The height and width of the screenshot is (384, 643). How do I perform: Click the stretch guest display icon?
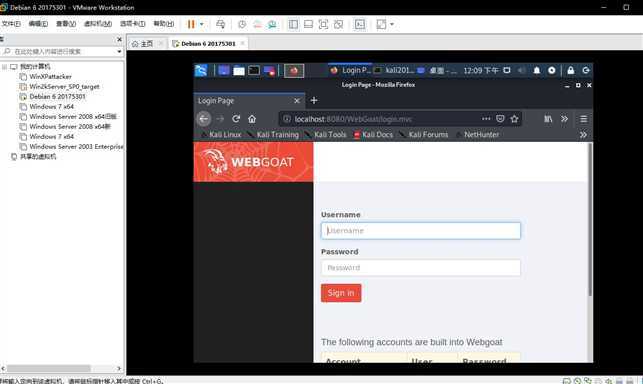[381, 24]
